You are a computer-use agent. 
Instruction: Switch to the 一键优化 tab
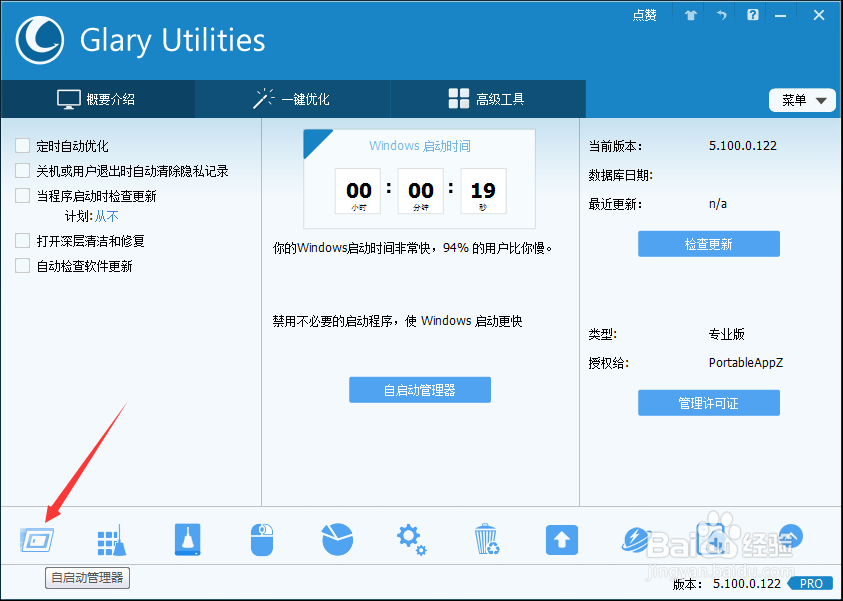coord(292,99)
